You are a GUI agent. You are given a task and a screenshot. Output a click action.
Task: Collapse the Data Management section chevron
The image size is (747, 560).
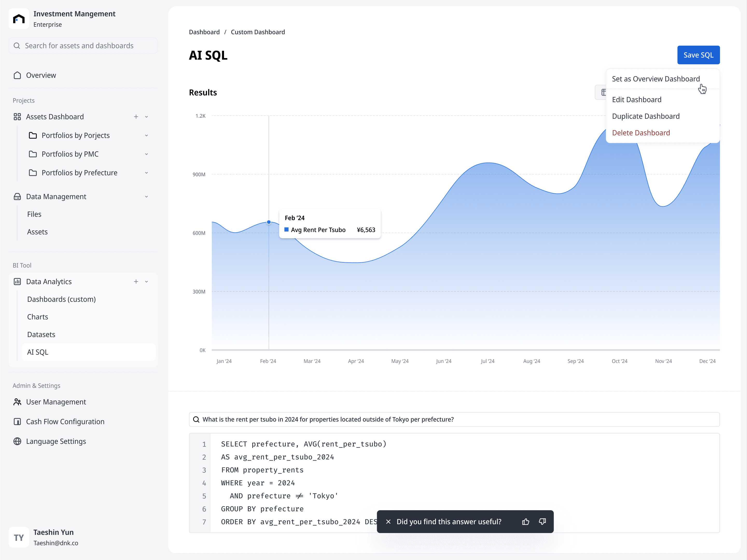tap(146, 197)
